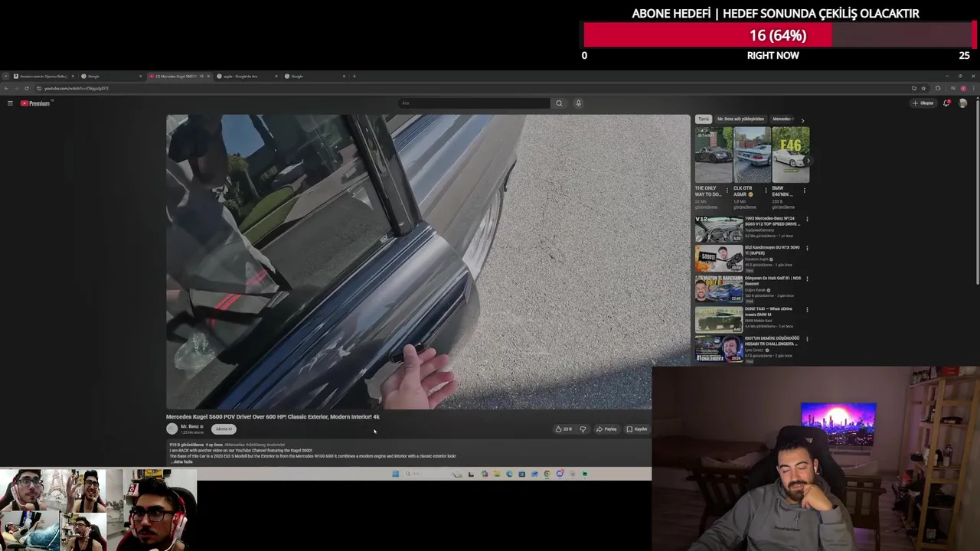Click browser forward arrow
980x551 pixels.
pos(17,88)
